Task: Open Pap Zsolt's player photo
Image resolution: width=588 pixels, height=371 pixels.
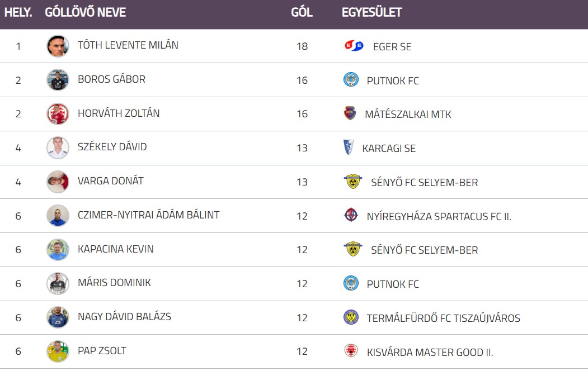Action: pos(58,351)
